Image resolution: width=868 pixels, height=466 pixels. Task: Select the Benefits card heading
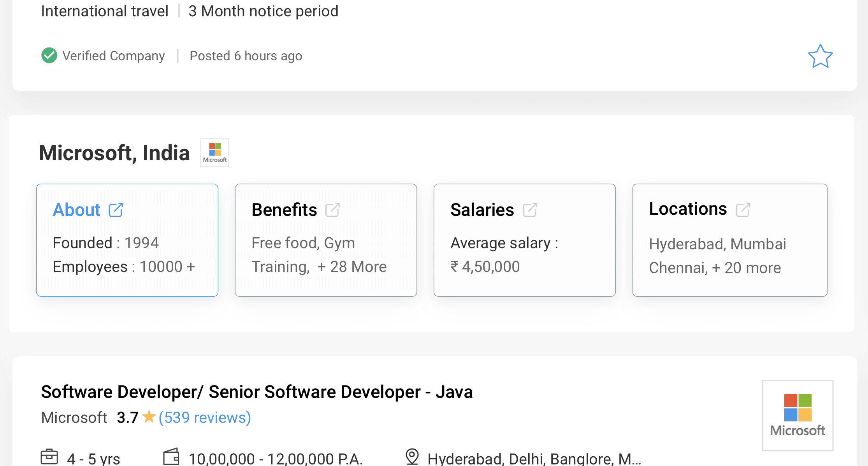284,210
